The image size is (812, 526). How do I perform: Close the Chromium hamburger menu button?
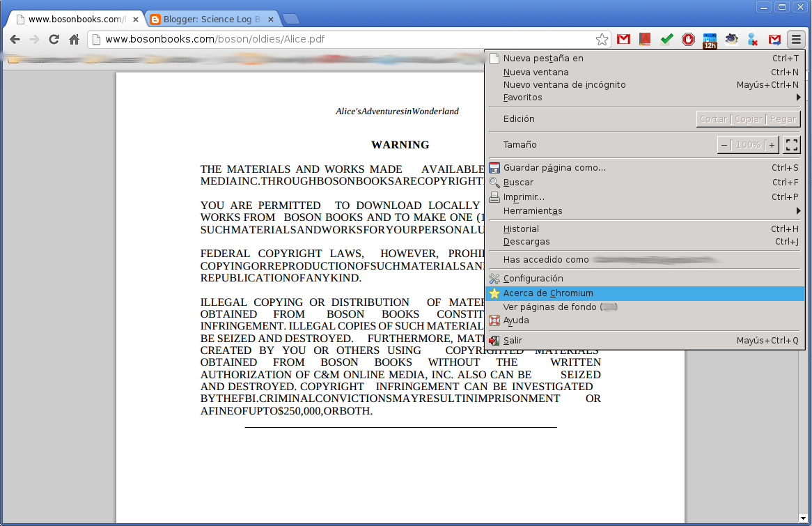796,40
